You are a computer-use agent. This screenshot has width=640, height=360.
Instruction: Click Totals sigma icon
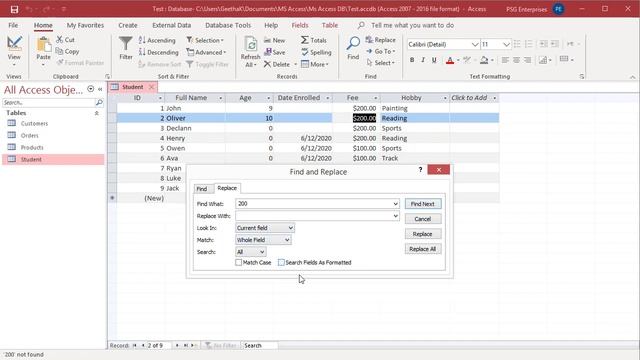304,40
